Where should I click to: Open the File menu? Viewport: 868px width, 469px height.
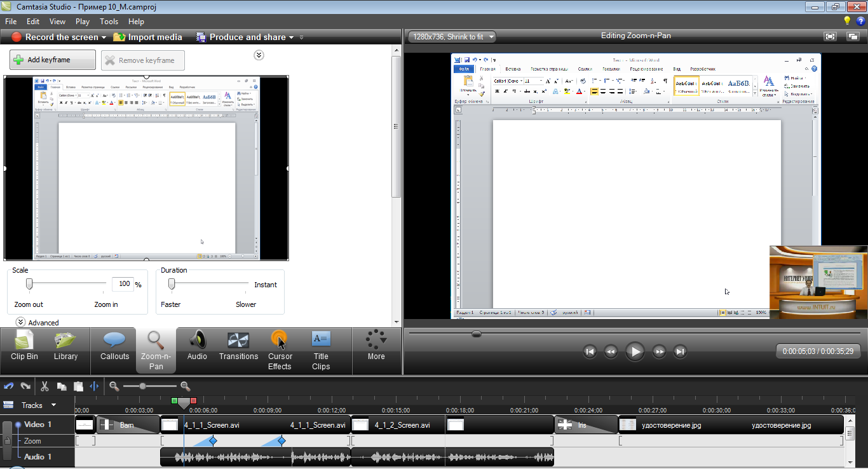click(x=10, y=22)
